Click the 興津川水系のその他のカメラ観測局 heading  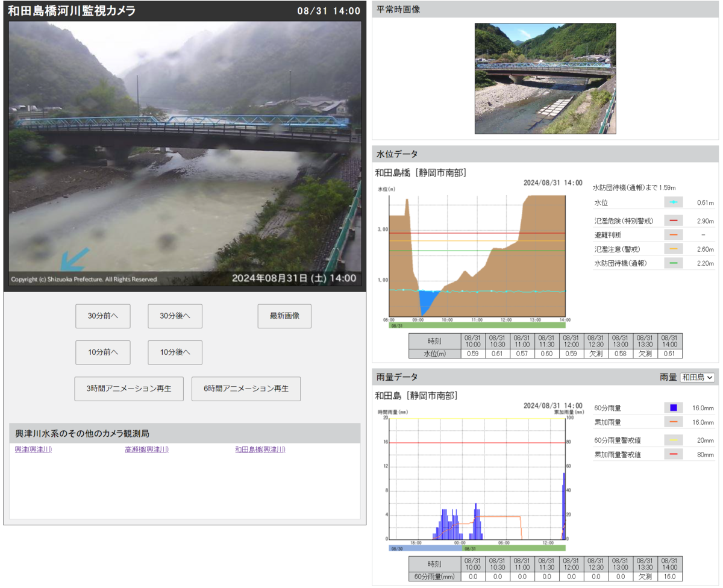click(x=83, y=433)
